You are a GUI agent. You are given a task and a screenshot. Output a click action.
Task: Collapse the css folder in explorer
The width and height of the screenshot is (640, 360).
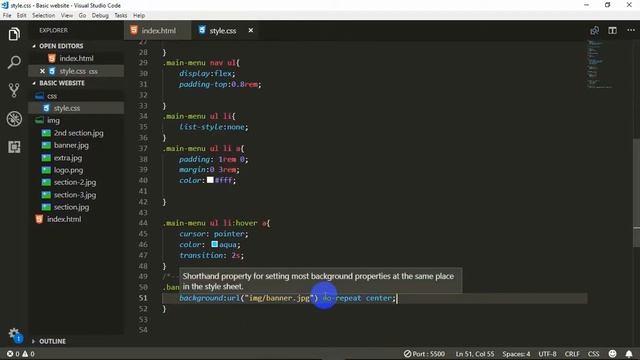click(52, 96)
